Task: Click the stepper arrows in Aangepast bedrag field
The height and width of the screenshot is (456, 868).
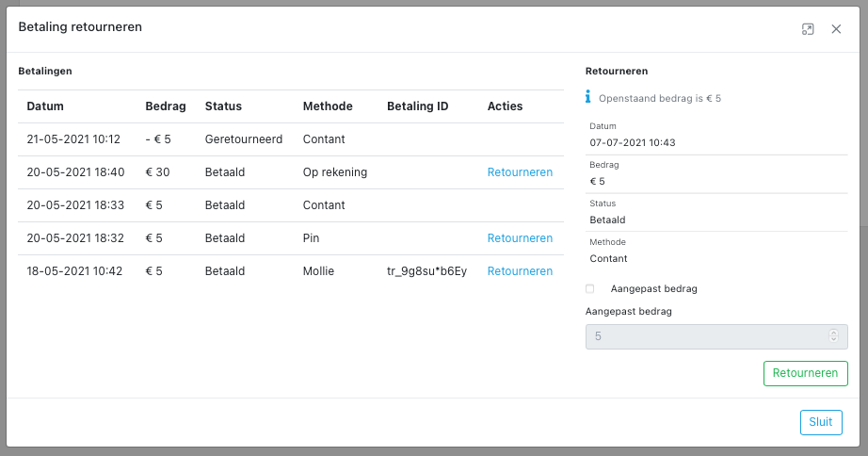Action: (833, 336)
